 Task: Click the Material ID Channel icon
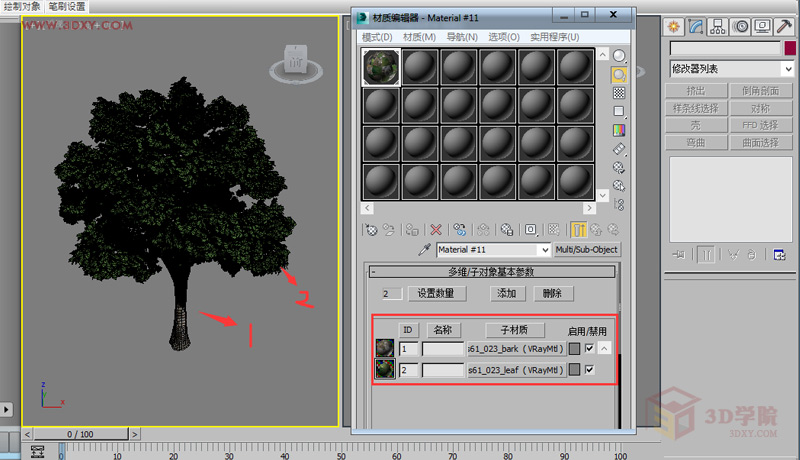tap(531, 230)
